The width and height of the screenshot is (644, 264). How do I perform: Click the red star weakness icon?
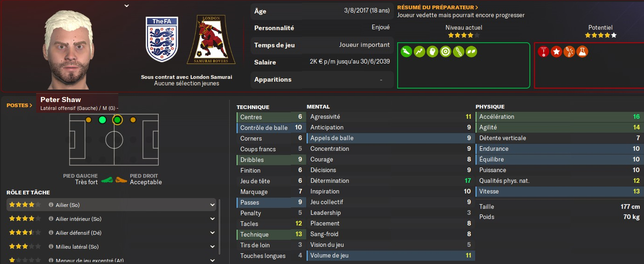[x=556, y=52]
